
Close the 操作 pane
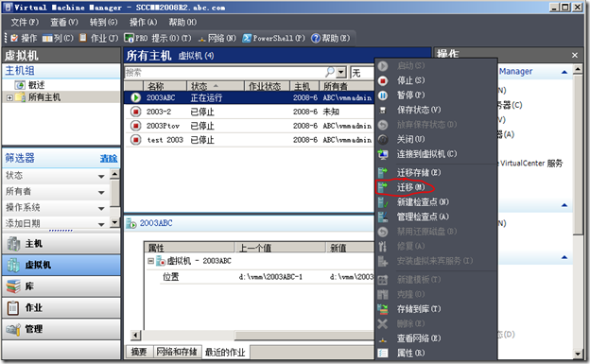[575, 56]
